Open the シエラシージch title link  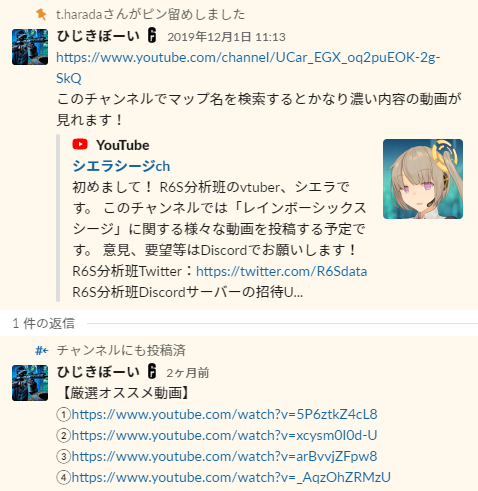[121, 166]
